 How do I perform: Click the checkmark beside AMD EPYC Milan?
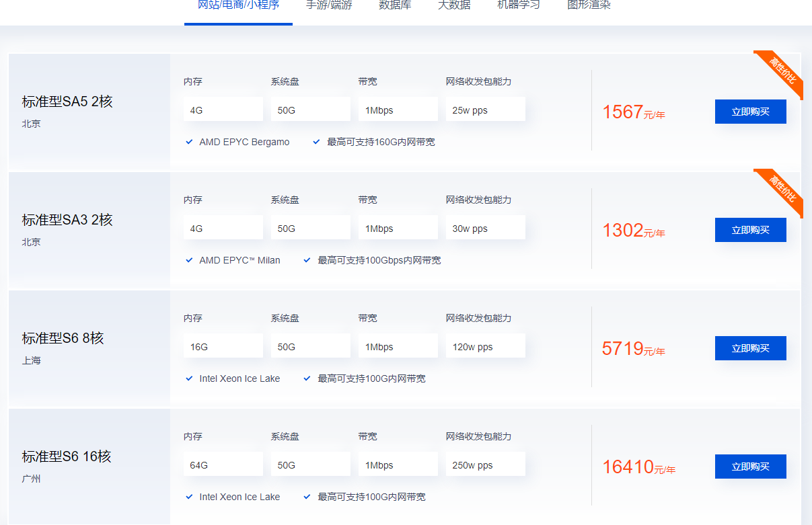click(x=189, y=260)
